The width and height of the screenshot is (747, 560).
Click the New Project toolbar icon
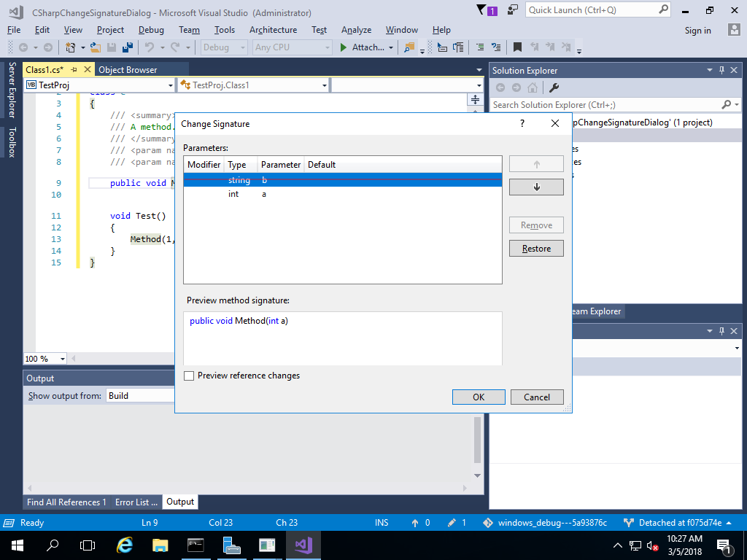pos(71,47)
